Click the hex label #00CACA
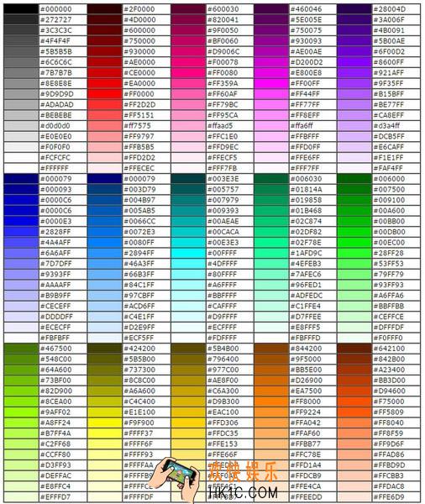Image resolution: width=425 pixels, height=504 pixels. click(223, 232)
